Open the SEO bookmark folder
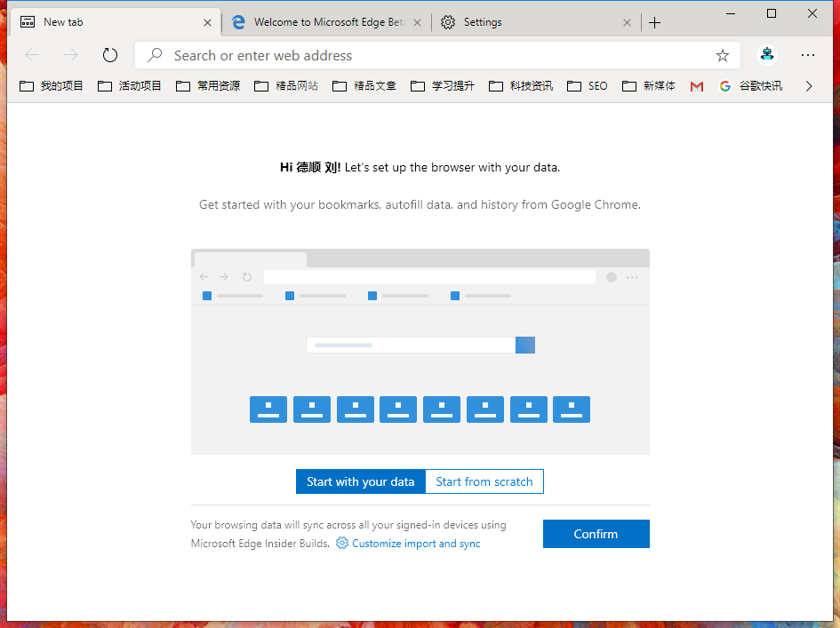 point(588,85)
